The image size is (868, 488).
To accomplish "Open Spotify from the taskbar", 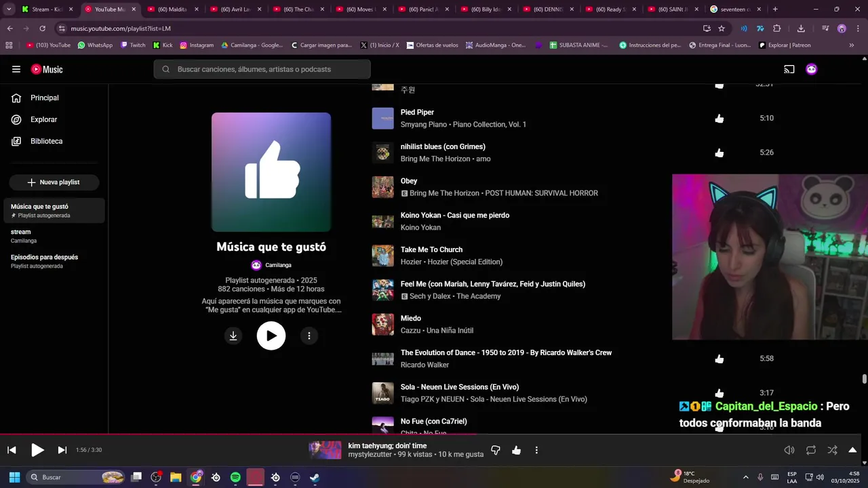I will [235, 477].
